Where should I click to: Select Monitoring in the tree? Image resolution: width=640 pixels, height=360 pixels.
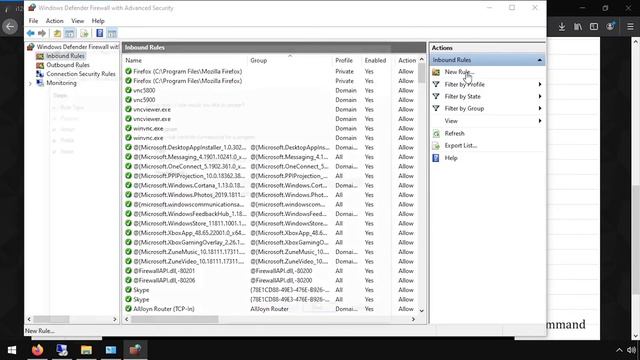pyautogui.click(x=61, y=83)
